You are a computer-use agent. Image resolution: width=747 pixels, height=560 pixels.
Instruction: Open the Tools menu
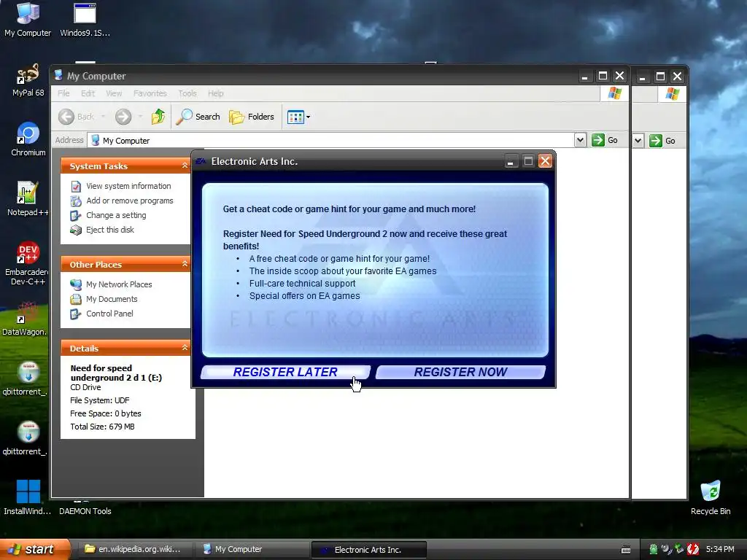(187, 93)
